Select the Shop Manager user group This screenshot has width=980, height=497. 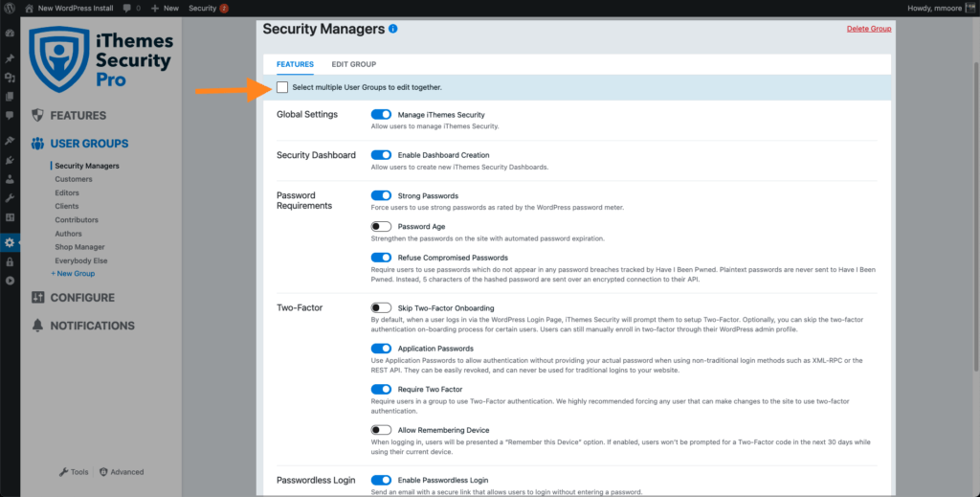79,247
